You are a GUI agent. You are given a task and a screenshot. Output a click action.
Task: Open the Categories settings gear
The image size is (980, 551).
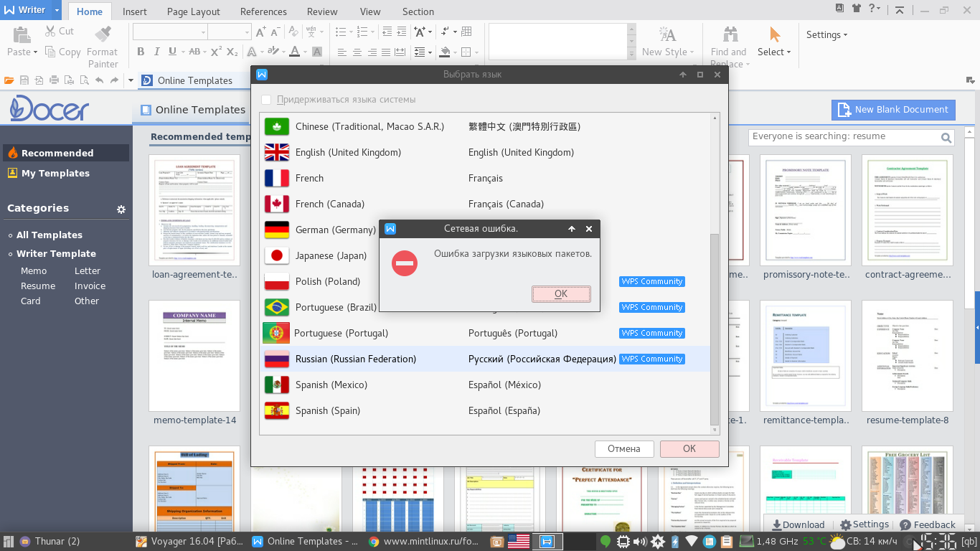[121, 209]
